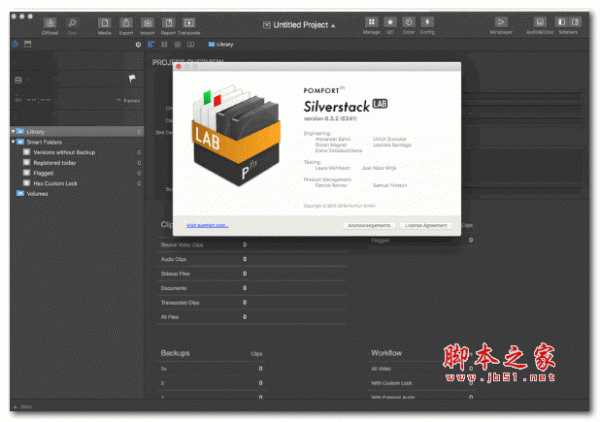
Task: Click the Library breadcrumb folder
Action: click(221, 44)
